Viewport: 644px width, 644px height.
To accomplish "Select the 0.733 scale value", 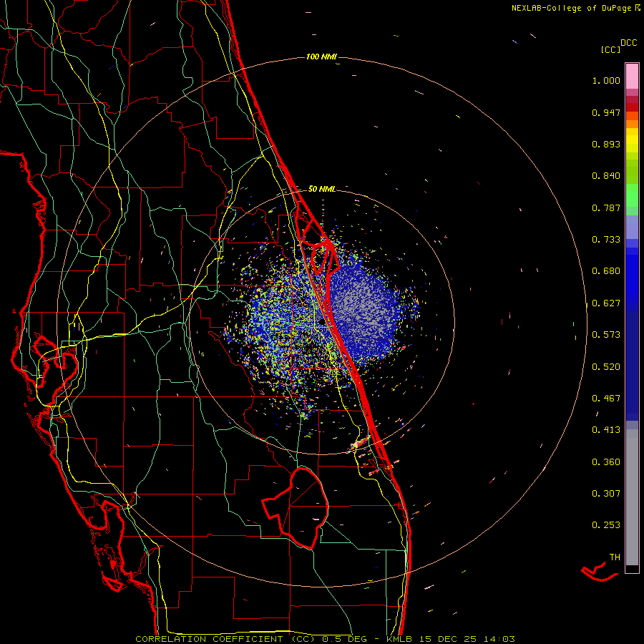I will pos(606,240).
